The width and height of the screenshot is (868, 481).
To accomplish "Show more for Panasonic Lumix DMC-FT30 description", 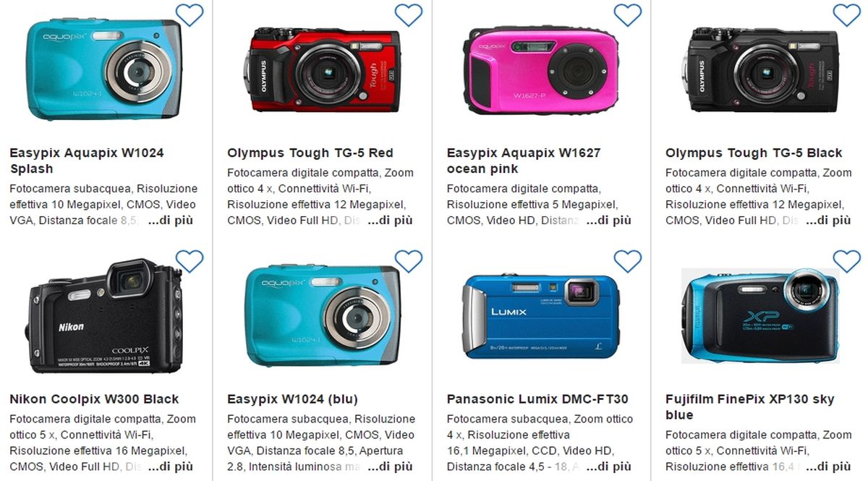I will (x=608, y=467).
